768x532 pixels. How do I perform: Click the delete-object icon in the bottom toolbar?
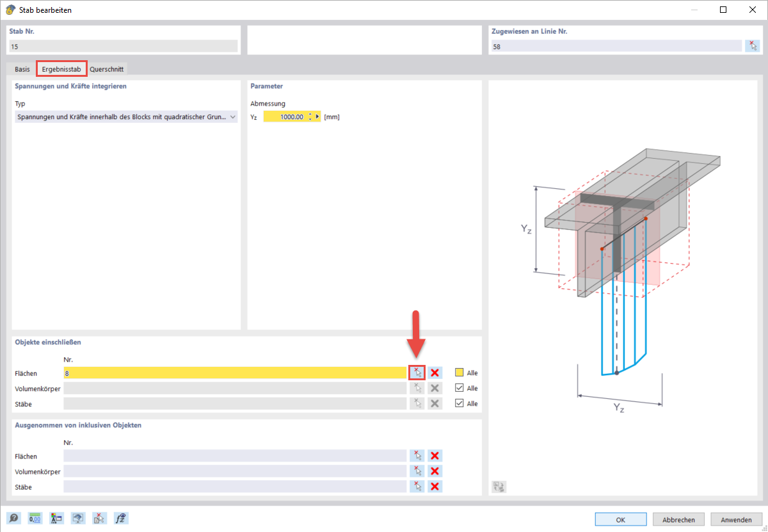click(x=99, y=518)
